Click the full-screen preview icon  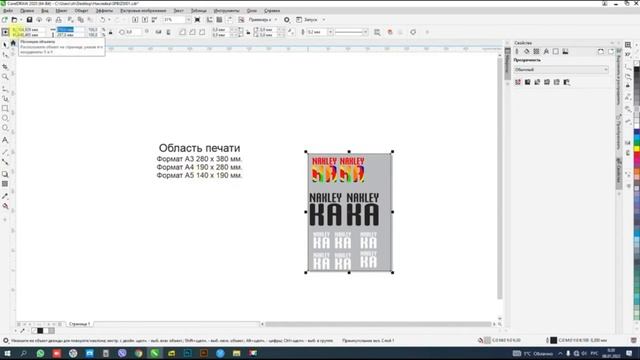198,20
